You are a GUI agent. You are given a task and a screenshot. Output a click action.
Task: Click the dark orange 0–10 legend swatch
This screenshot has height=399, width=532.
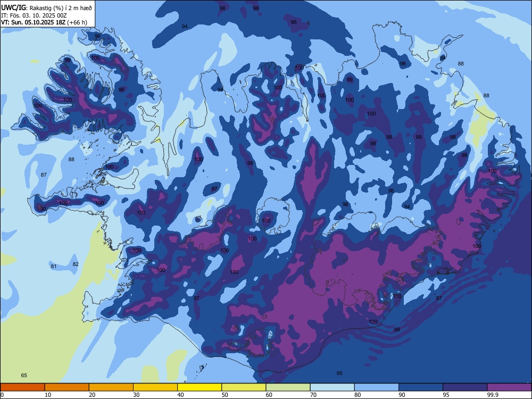[22, 387]
